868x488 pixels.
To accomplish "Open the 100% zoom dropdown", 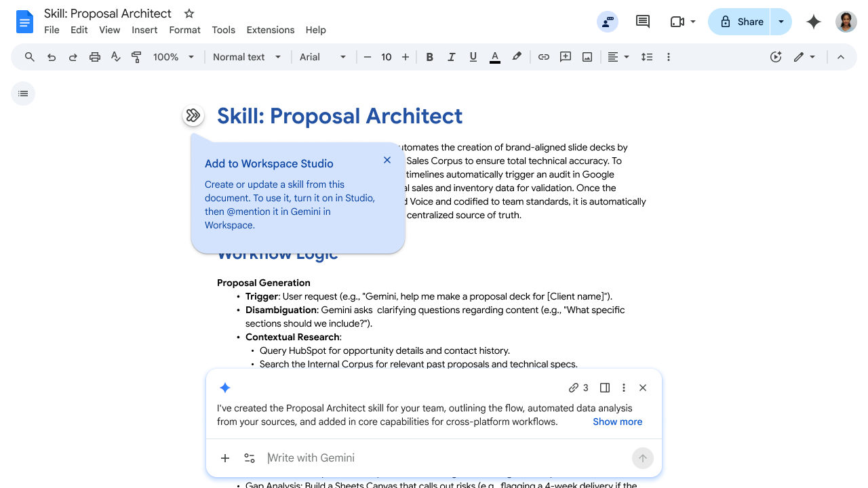I will click(x=174, y=57).
